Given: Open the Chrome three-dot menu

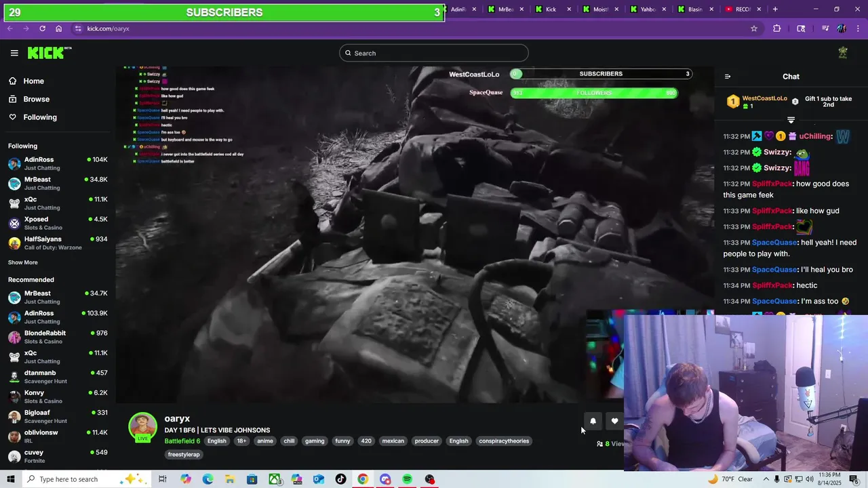Looking at the screenshot, I should 858,28.
